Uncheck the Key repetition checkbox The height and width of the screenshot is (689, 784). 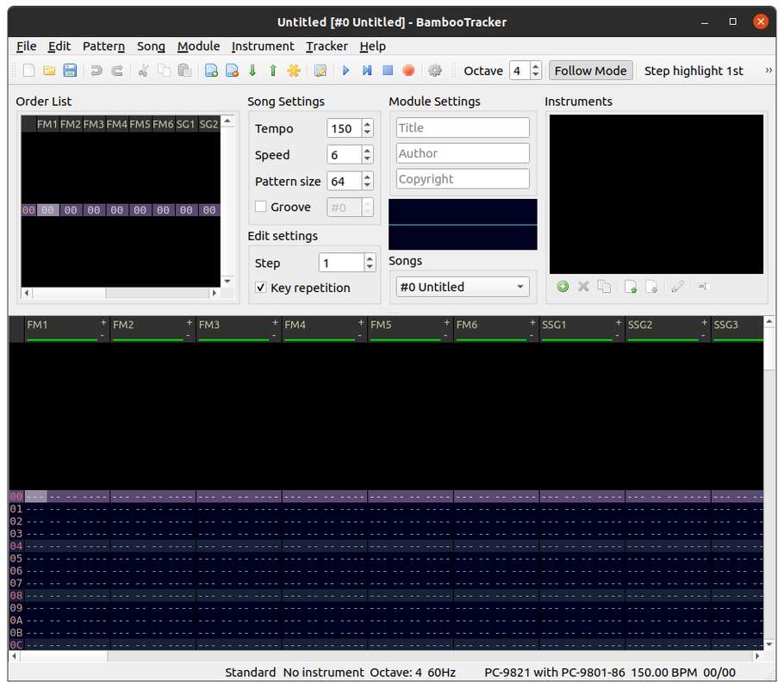[x=260, y=288]
